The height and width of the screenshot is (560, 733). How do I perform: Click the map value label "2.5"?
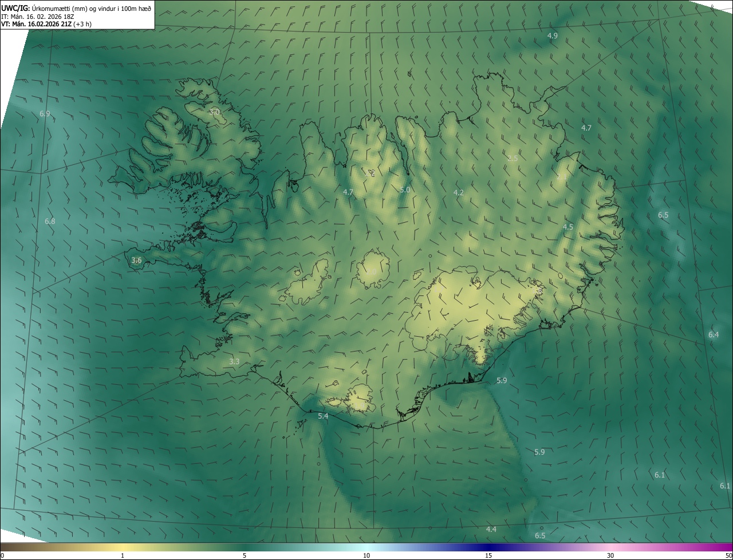pyautogui.click(x=513, y=158)
